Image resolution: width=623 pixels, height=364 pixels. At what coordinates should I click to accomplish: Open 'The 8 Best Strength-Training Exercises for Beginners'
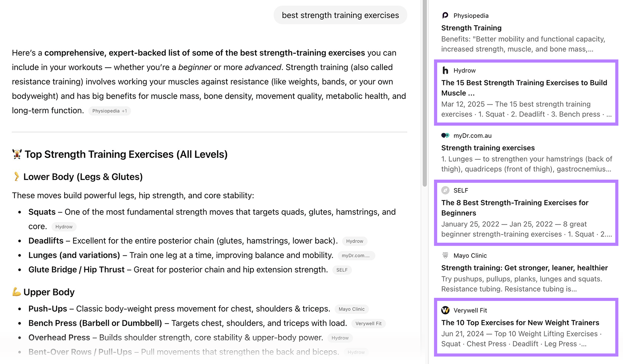[x=515, y=207]
